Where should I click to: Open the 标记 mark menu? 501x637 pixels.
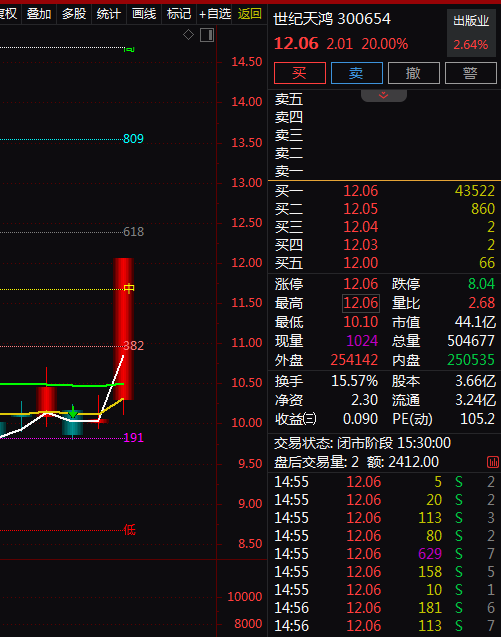click(x=179, y=14)
